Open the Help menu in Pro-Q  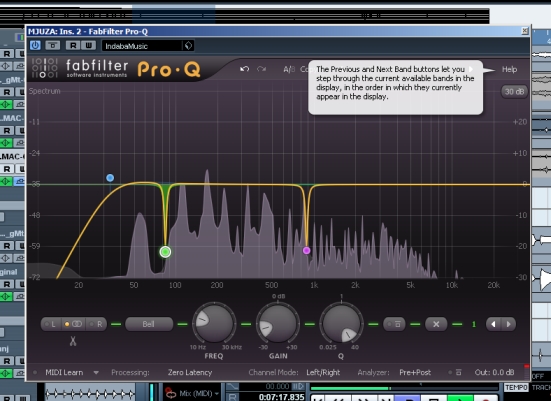click(x=509, y=69)
